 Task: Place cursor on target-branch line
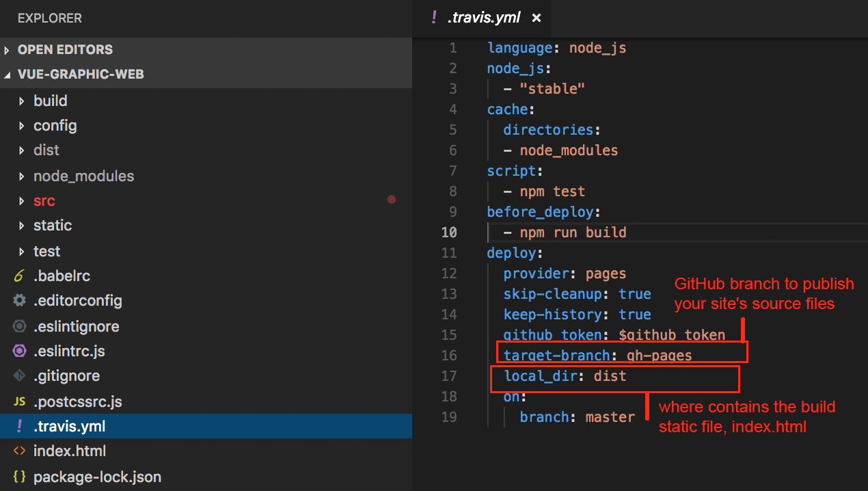pyautogui.click(x=597, y=356)
